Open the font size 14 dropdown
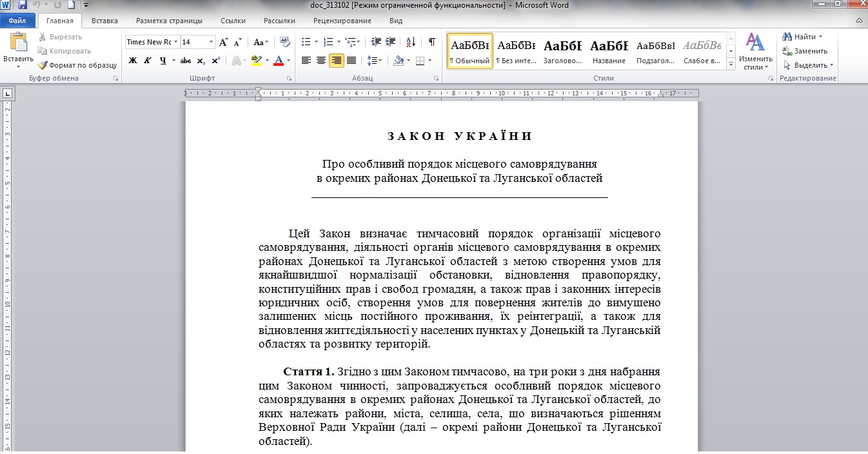This screenshot has height=454, width=868. (211, 43)
